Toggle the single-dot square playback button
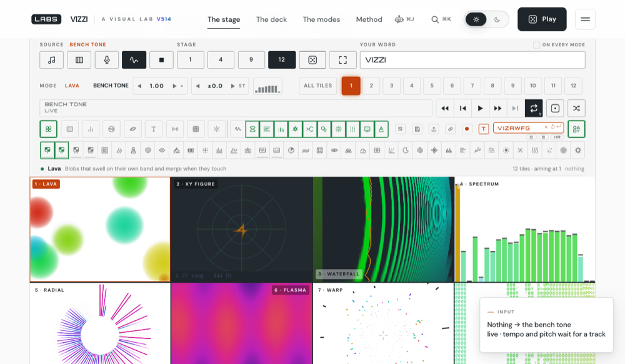This screenshot has height=364, width=625. coord(555,108)
